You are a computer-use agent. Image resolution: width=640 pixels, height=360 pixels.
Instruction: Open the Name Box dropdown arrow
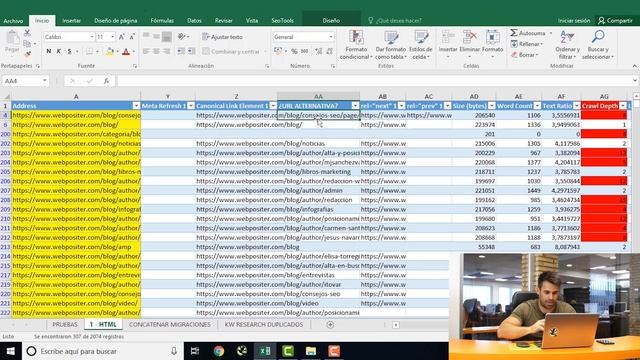click(x=44, y=81)
